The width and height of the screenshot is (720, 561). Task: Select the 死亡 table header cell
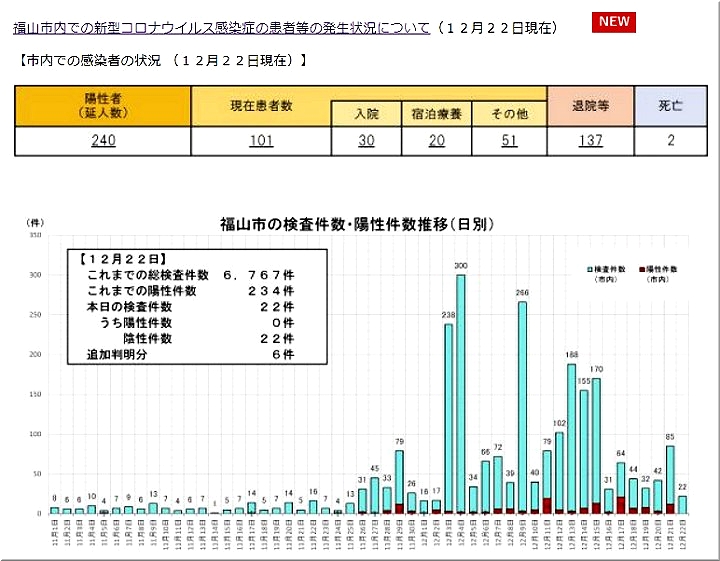coord(670,106)
